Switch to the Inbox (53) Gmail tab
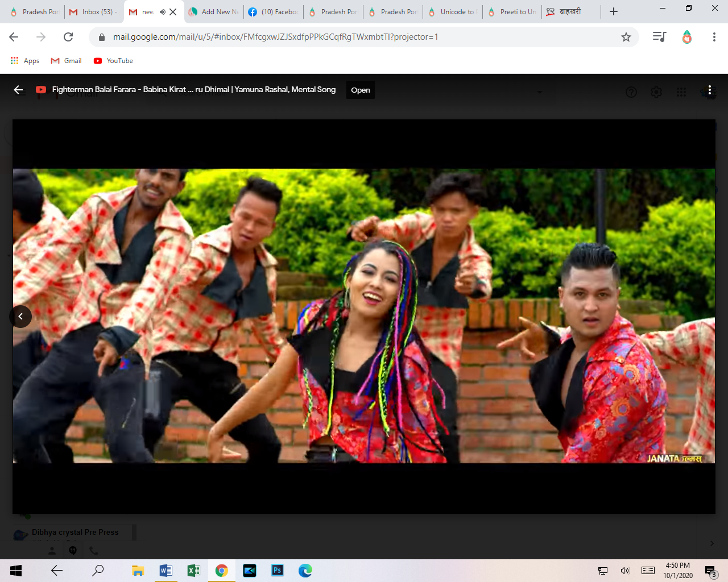This screenshot has width=728, height=582. 93,11
